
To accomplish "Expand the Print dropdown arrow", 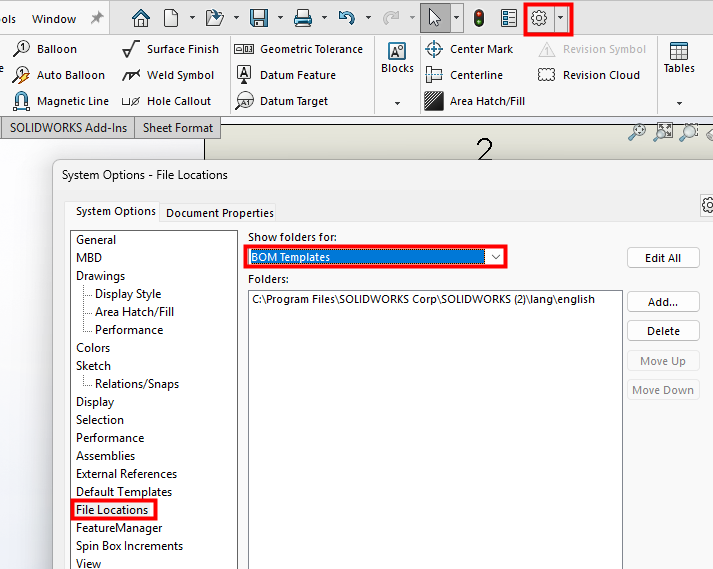I will pos(324,18).
